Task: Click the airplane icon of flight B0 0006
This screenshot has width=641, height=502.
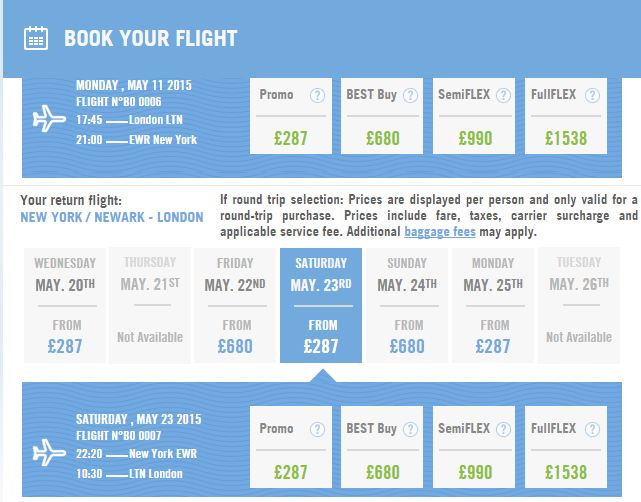Action: click(x=49, y=119)
